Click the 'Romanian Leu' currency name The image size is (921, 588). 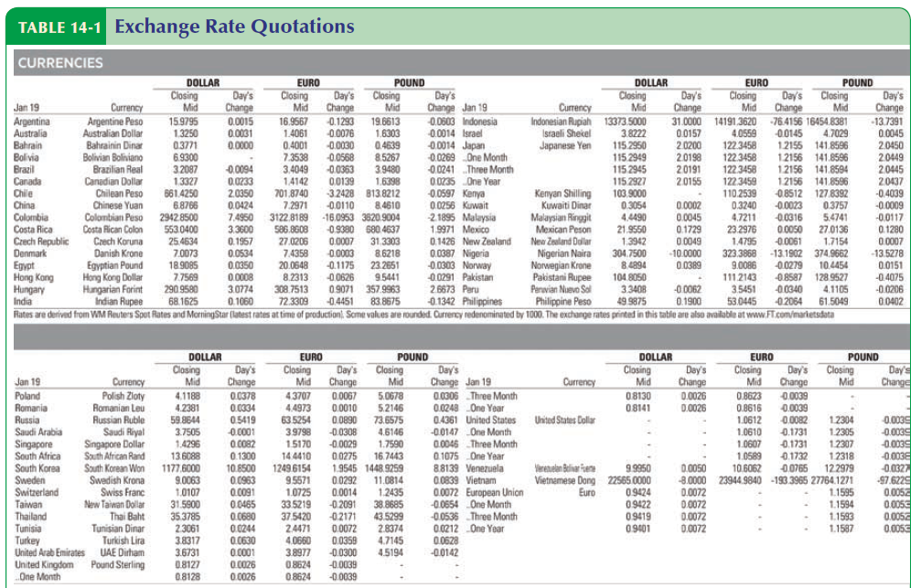pyautogui.click(x=119, y=408)
